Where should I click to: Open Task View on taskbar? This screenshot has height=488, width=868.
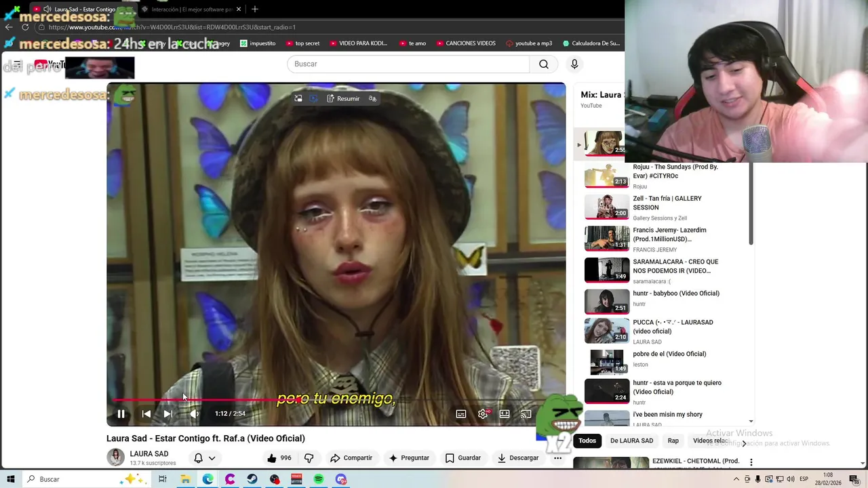pyautogui.click(x=163, y=479)
